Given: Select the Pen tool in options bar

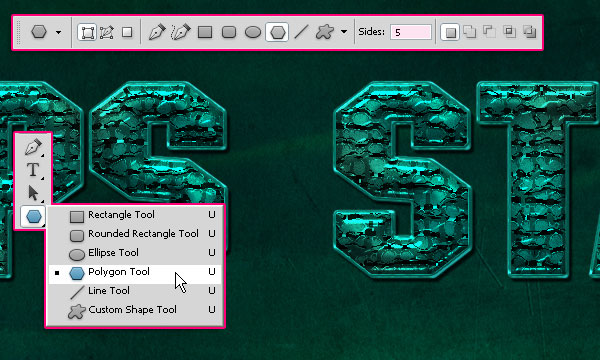Looking at the screenshot, I should [x=157, y=32].
